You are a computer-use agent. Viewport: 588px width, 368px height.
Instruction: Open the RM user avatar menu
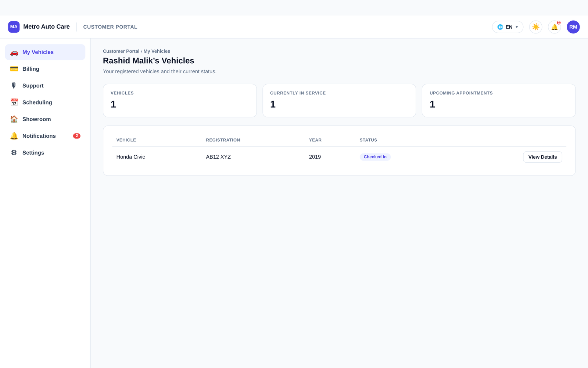tap(573, 27)
